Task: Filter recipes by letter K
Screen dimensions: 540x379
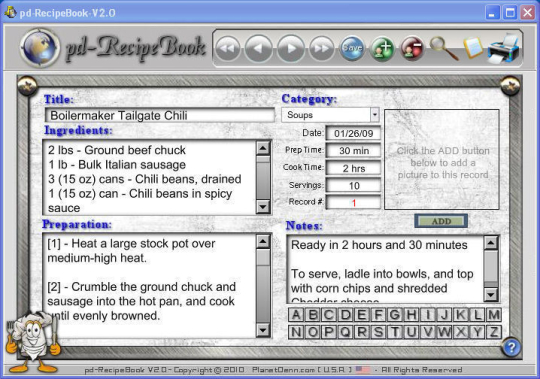Action: point(461,315)
